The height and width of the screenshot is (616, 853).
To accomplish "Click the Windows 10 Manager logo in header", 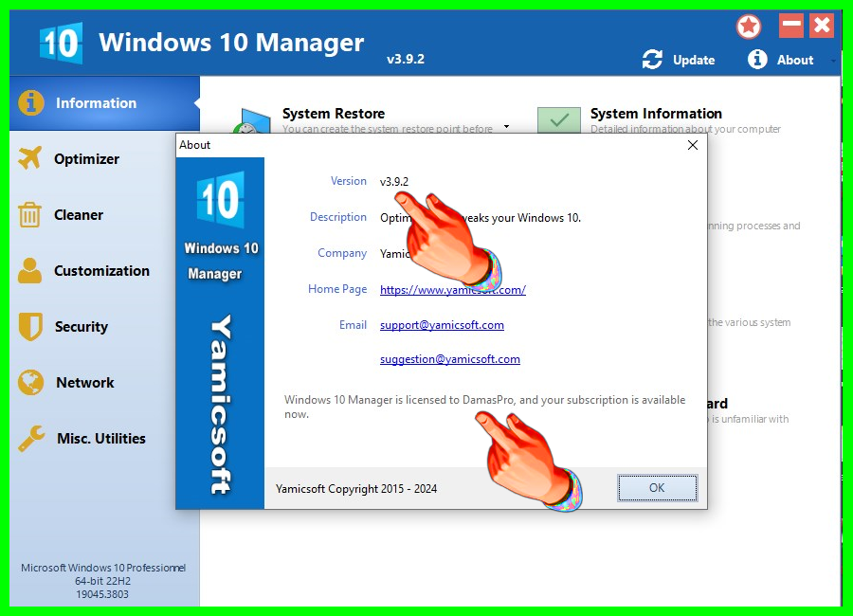I will (61, 43).
